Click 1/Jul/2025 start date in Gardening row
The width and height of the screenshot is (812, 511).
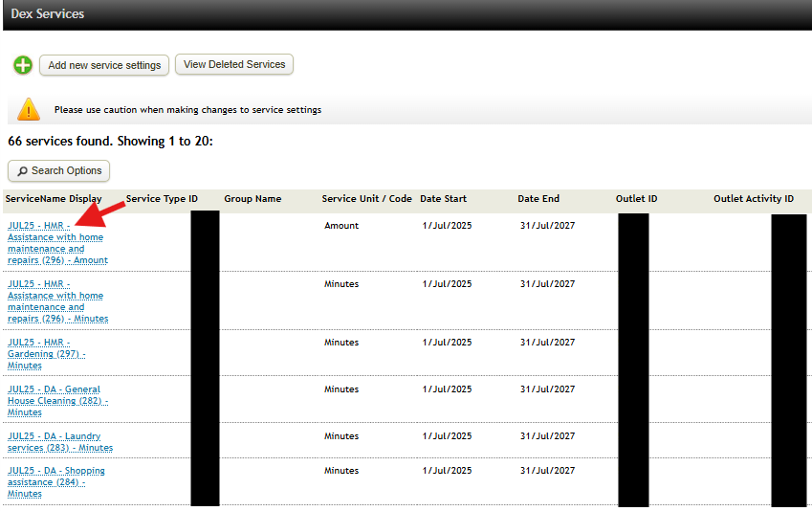[x=447, y=342]
